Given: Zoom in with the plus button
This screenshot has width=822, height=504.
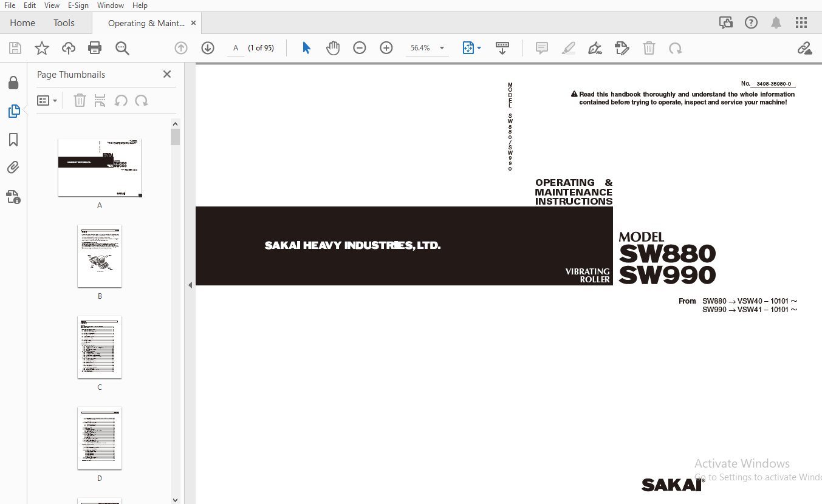Looking at the screenshot, I should (386, 48).
